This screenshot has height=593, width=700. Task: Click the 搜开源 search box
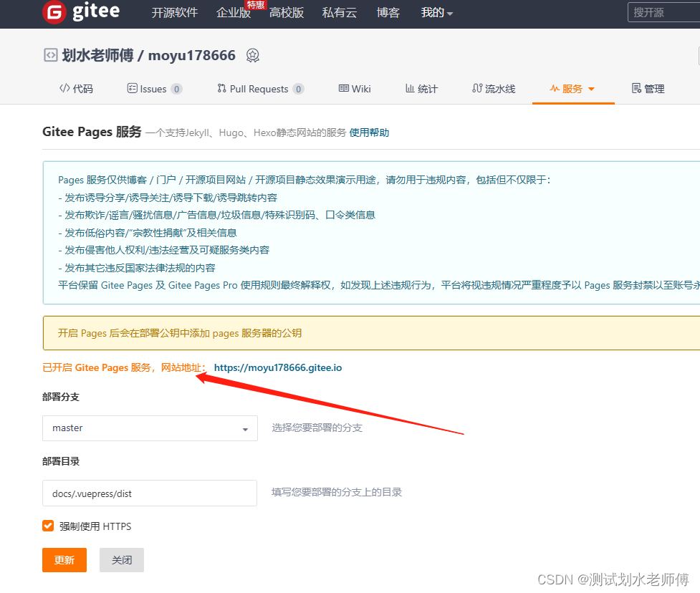(x=664, y=12)
